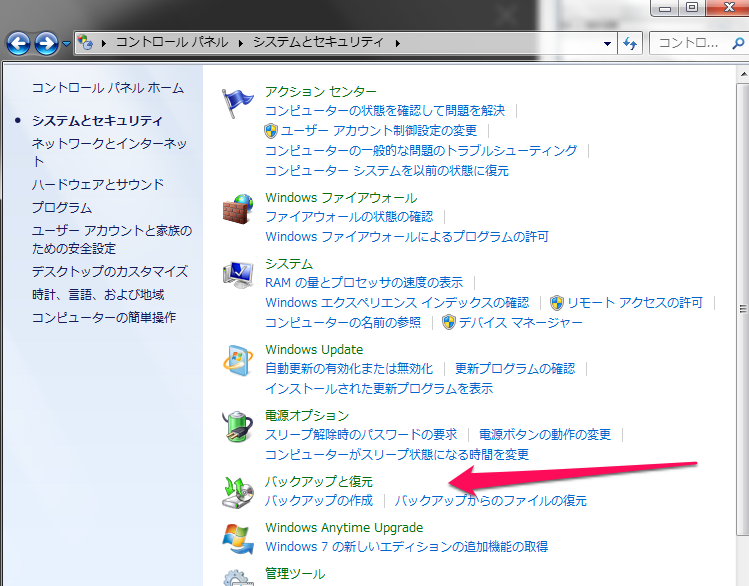
Task: Open 更新プログラムの確認 link
Action: click(x=515, y=369)
